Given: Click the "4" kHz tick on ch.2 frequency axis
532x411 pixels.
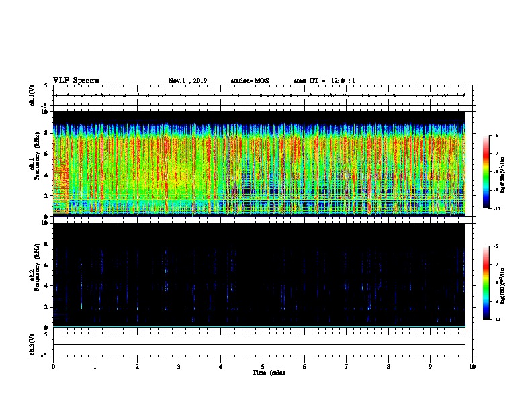Looking at the screenshot, I should pos(46,286).
